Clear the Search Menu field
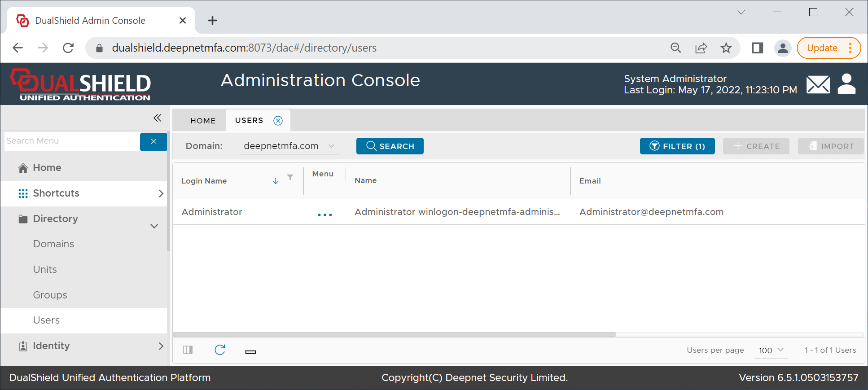868x390 pixels. click(x=153, y=141)
